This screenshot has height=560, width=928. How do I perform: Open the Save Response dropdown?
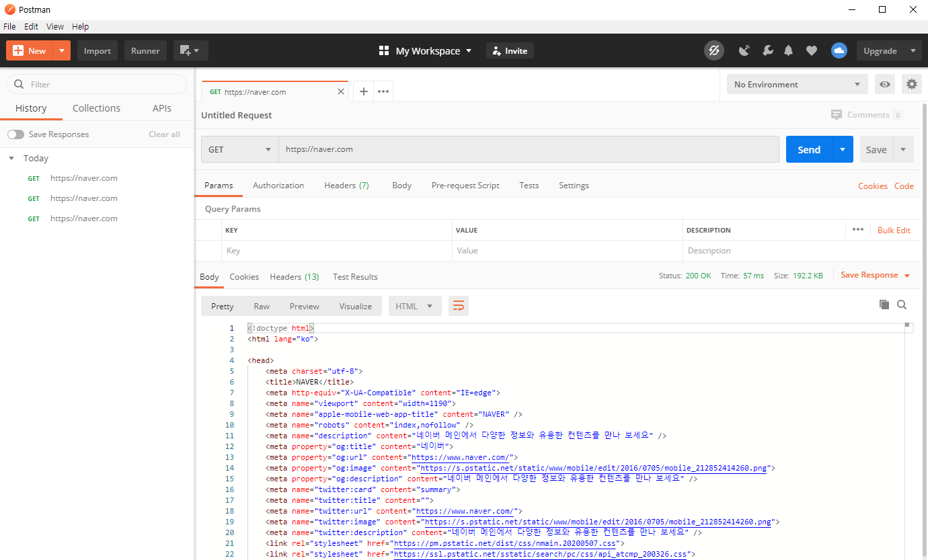(x=875, y=275)
